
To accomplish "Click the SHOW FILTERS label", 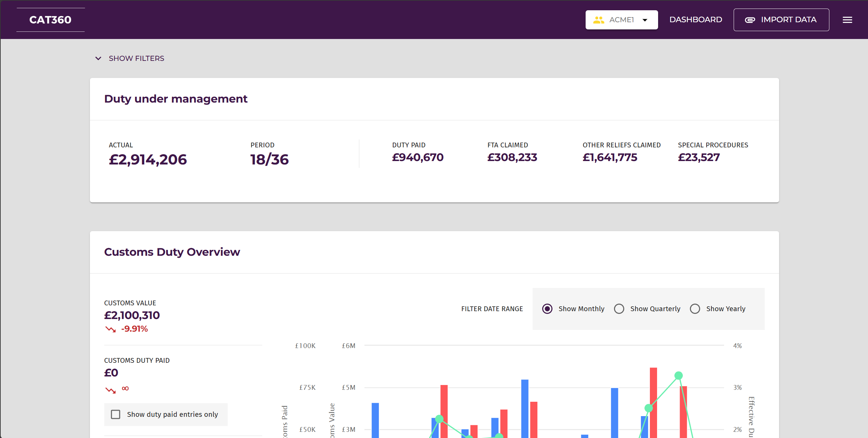I will pyautogui.click(x=136, y=58).
